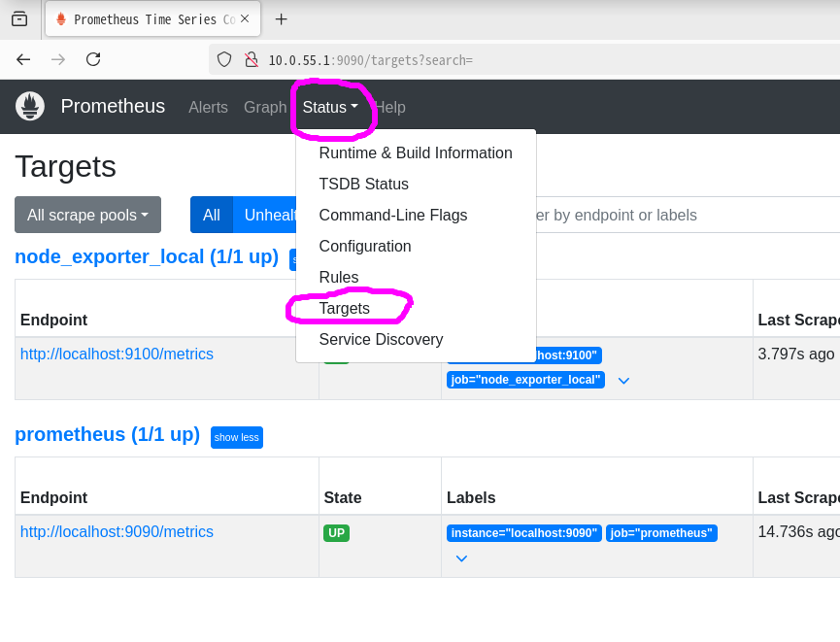Choose Targets in the Status menu

[416, 308]
